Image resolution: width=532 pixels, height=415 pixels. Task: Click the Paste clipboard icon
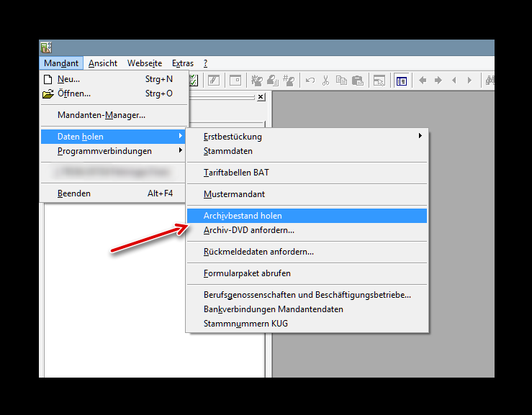357,81
